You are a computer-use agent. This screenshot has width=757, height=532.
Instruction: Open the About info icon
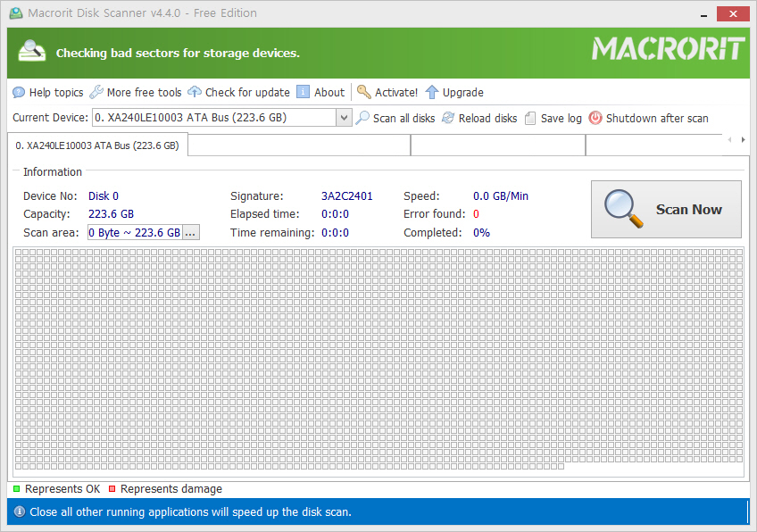pyautogui.click(x=303, y=92)
